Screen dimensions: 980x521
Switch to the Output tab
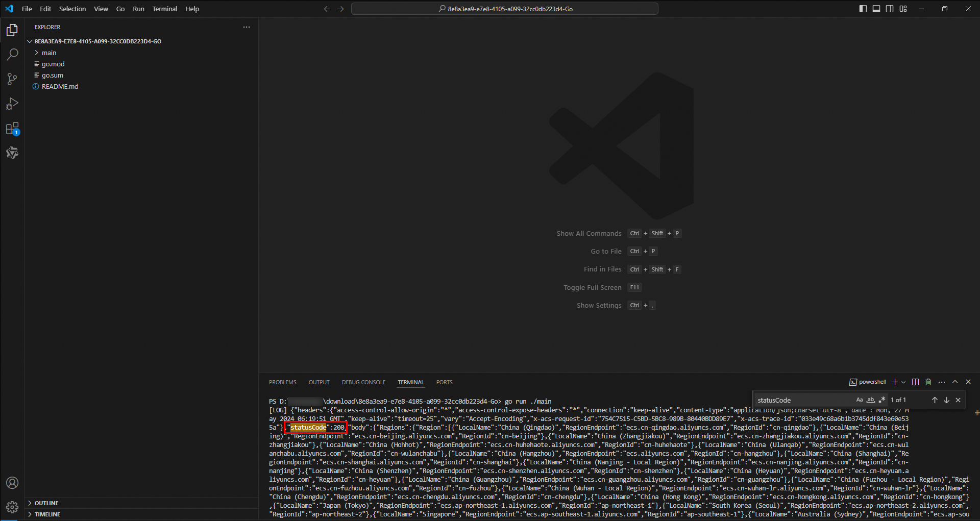point(319,382)
